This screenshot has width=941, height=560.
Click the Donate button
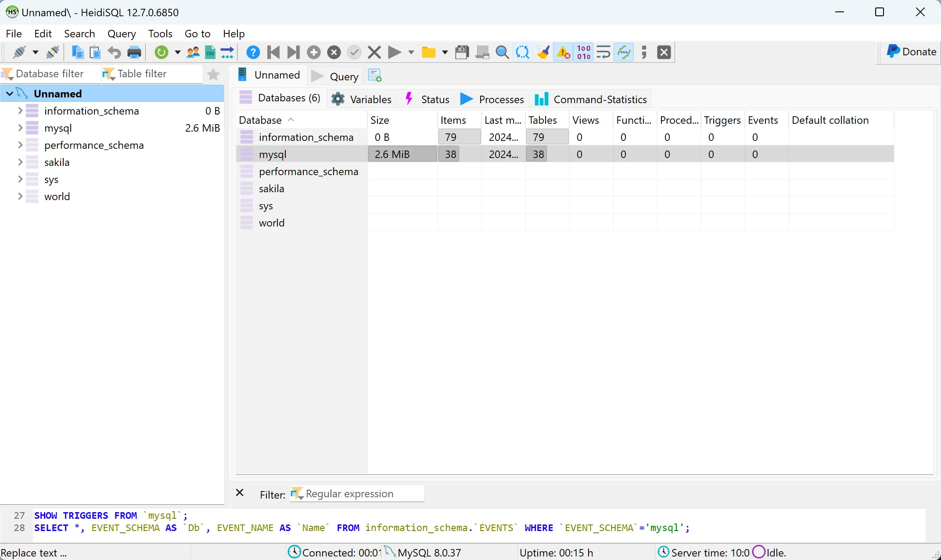pos(911,52)
